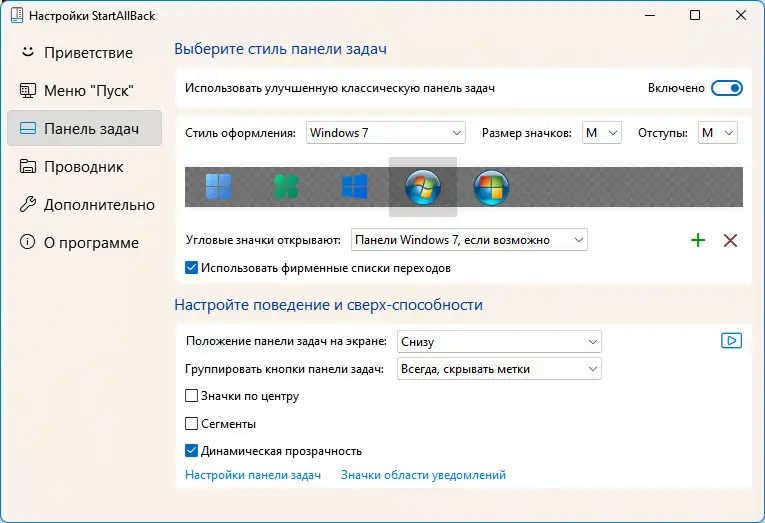This screenshot has height=523, width=765.
Task: Toggle the Включено enhanced taskbar switch
Action: (x=727, y=88)
